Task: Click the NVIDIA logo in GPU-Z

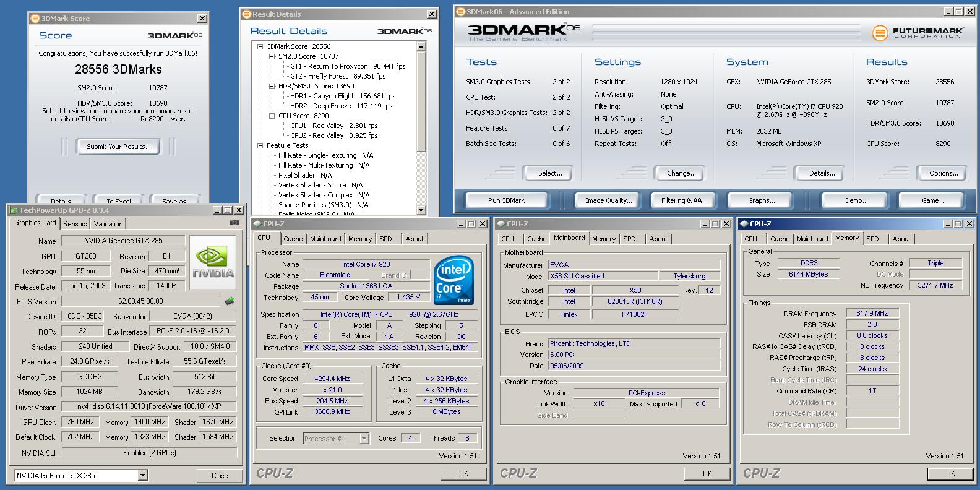Action: pos(213,263)
